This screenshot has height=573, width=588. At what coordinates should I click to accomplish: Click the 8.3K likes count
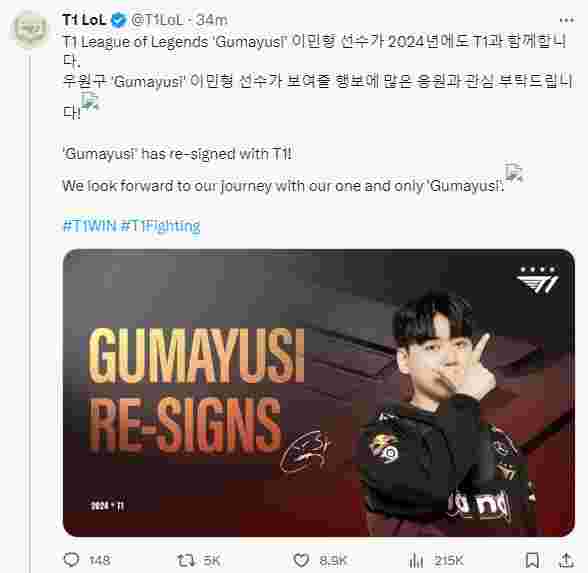tap(333, 560)
